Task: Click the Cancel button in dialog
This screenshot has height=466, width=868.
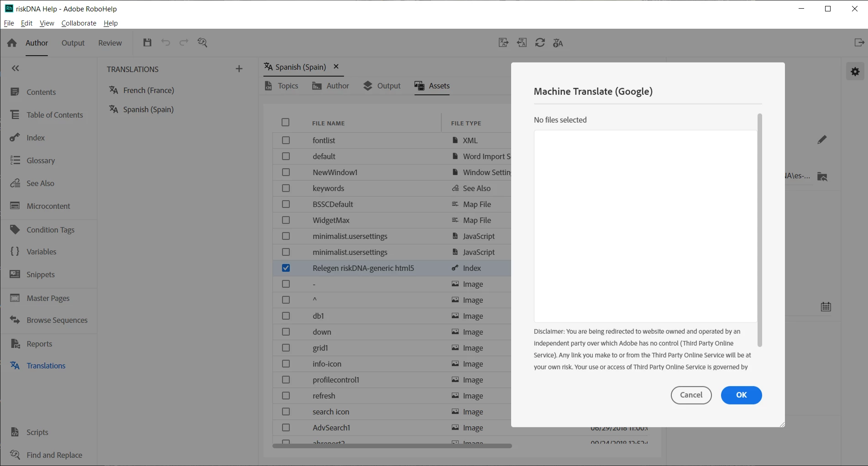Action: coord(691,395)
